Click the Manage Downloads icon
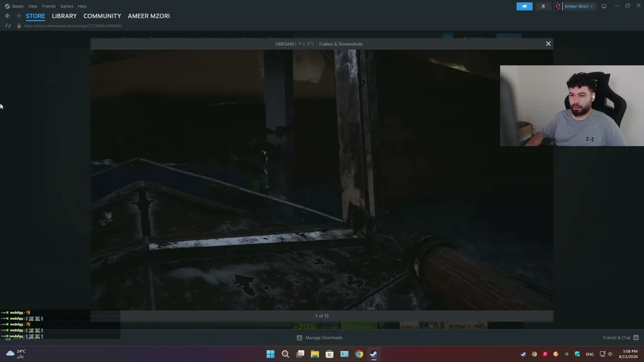The image size is (644, 362). point(299,338)
